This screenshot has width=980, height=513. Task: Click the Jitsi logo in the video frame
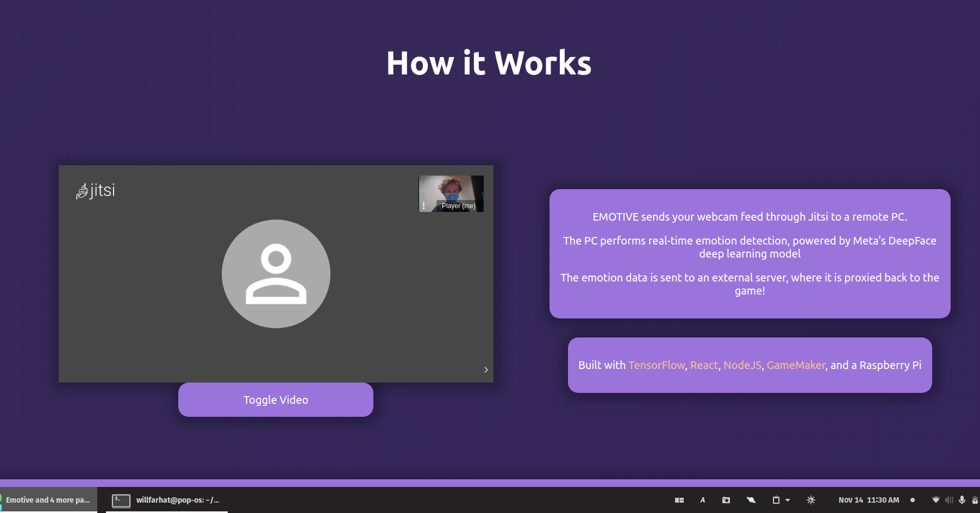(x=96, y=191)
